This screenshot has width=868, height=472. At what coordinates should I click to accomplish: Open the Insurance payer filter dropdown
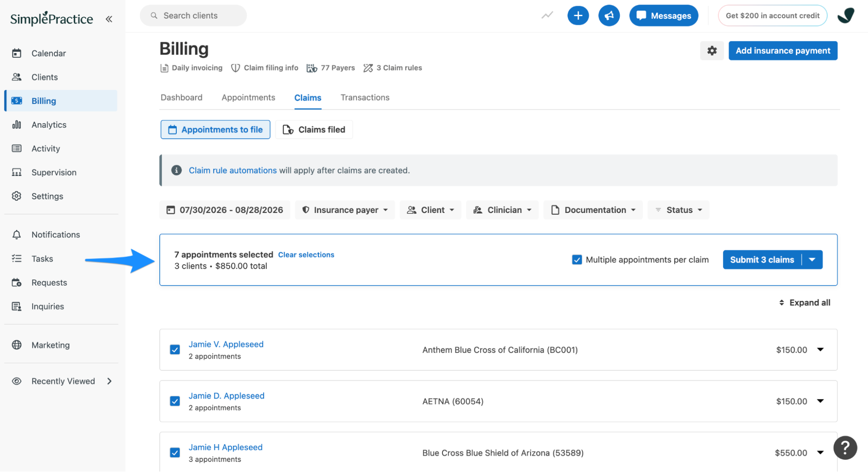[345, 210]
